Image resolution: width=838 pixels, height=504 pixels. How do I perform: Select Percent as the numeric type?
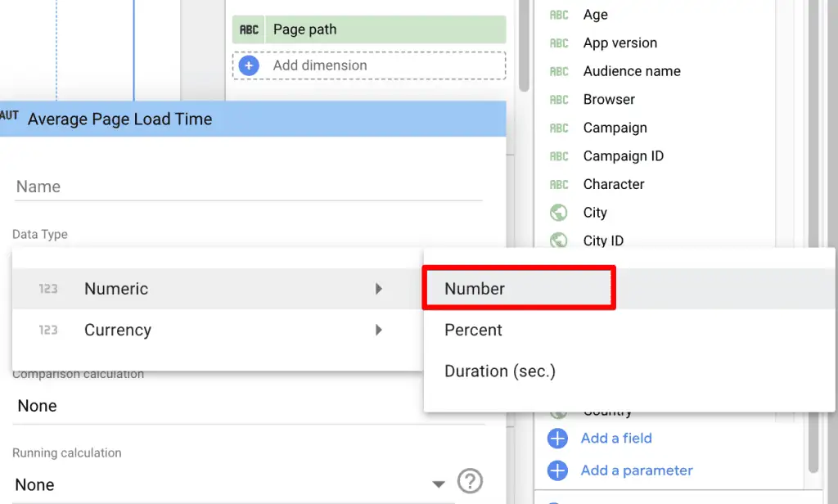click(x=473, y=330)
